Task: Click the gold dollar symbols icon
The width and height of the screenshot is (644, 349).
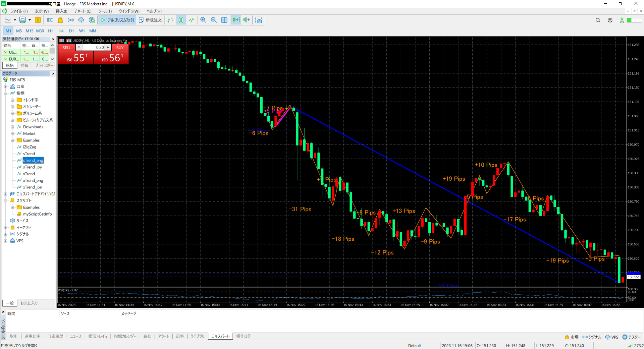Action: point(38,20)
